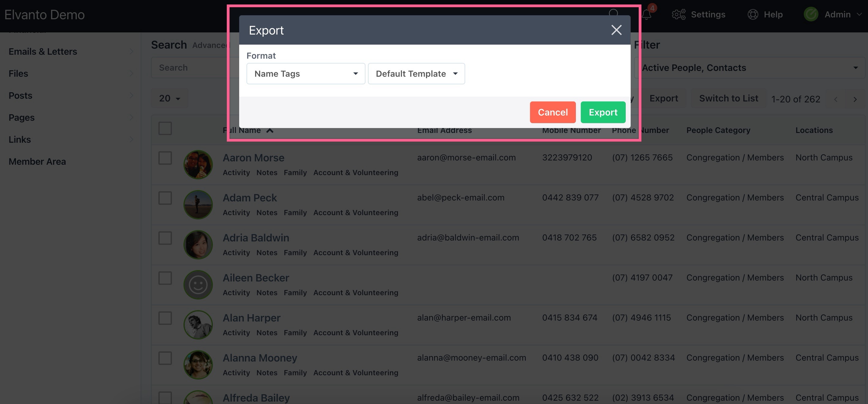
Task: Check the box for Adam Peck
Action: pos(165,198)
